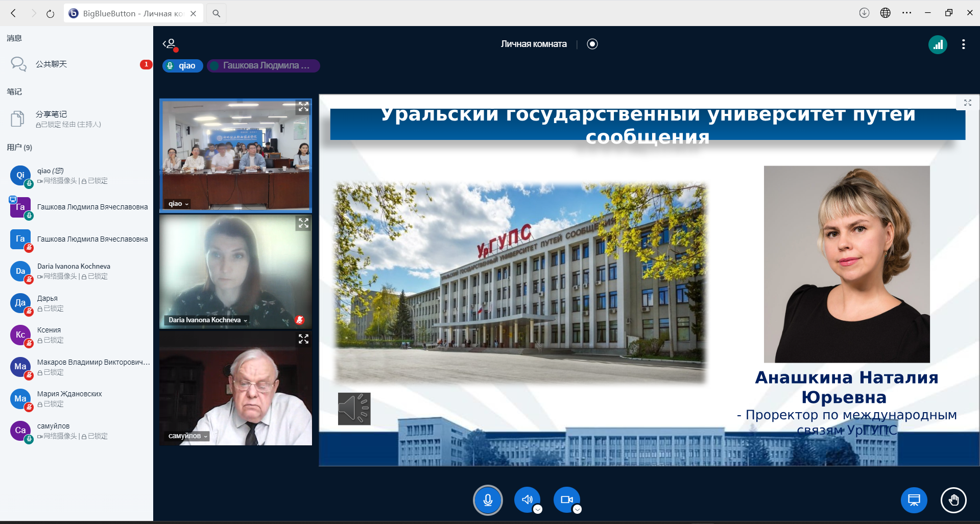Open the connection status indicator
Screen dimensions: 980x524
pos(938,44)
